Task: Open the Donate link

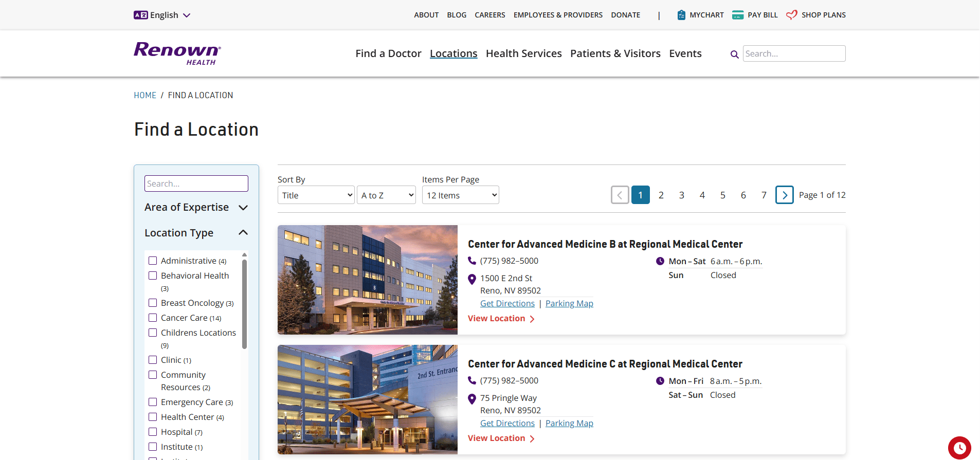Action: pyautogui.click(x=626, y=15)
